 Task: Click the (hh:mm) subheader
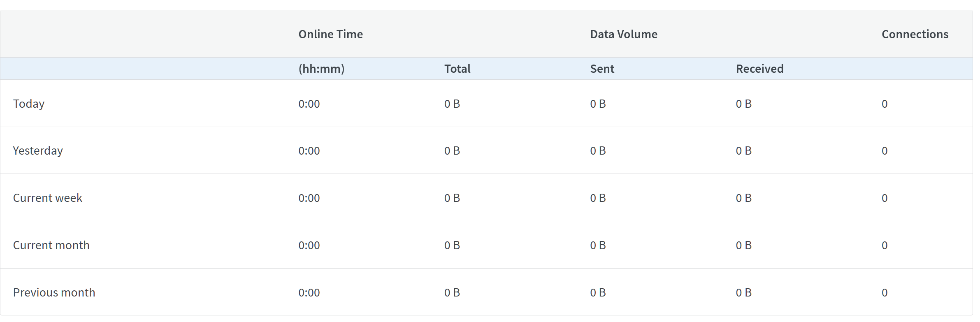(x=321, y=69)
